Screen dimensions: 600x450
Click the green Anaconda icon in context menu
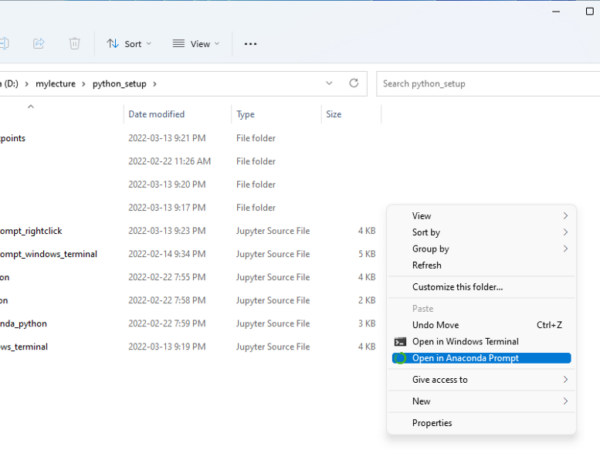coord(400,358)
